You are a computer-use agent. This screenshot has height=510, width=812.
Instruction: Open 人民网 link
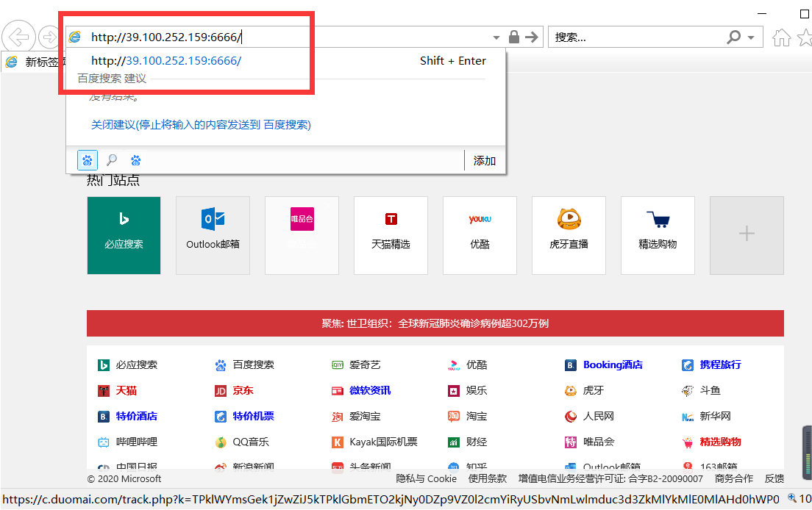(x=599, y=416)
